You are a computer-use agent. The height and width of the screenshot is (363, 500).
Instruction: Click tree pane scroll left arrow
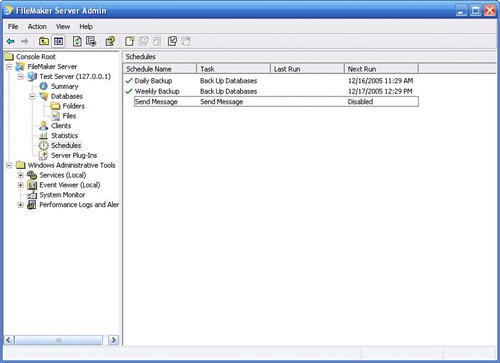coord(9,340)
